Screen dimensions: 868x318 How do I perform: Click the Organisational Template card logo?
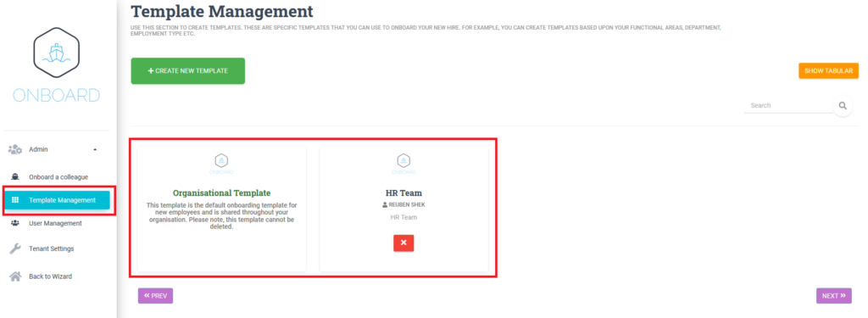point(221,163)
